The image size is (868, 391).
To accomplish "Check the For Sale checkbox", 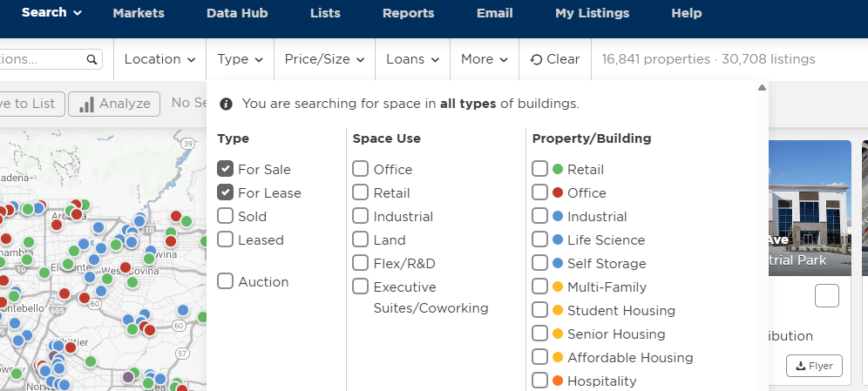I will click(225, 169).
